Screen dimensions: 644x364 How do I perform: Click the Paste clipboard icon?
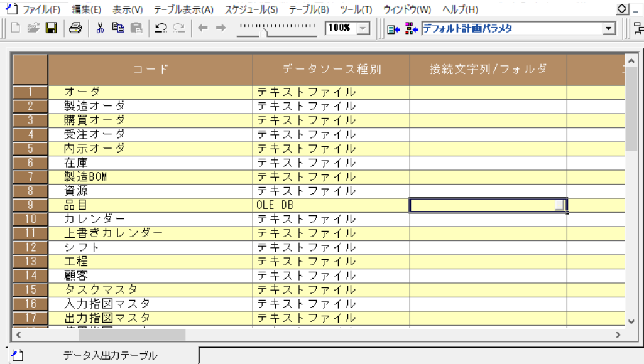[136, 28]
